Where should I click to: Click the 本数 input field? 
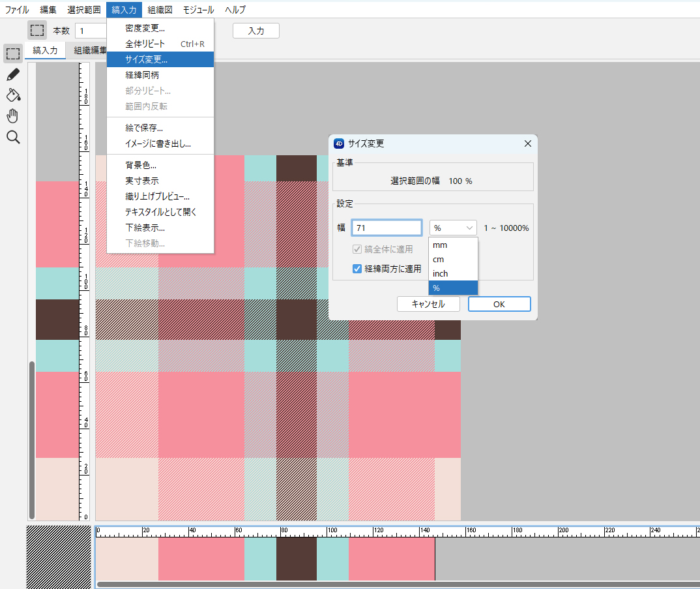91,31
